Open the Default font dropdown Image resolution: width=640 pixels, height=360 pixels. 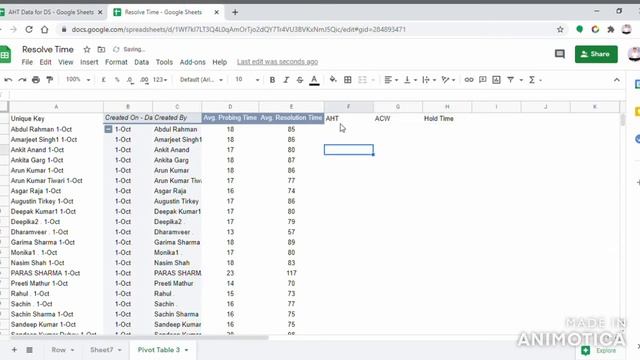click(x=201, y=80)
